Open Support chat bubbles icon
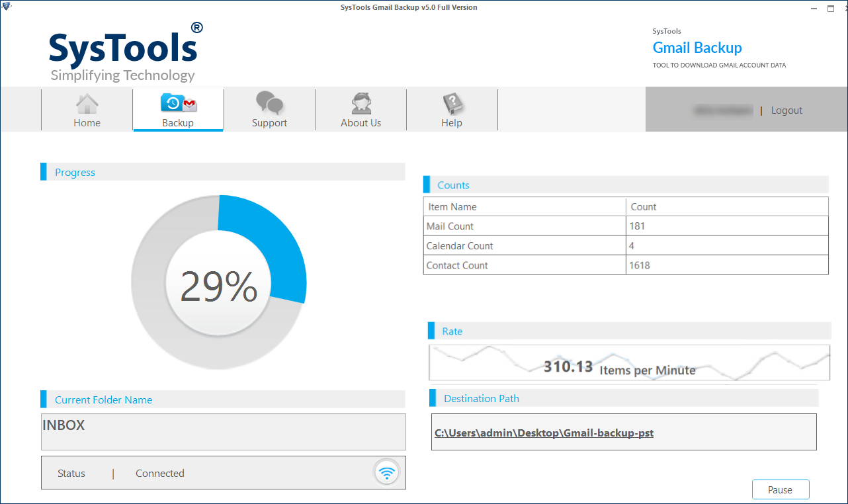Screen dimensions: 848x504 click(270, 103)
